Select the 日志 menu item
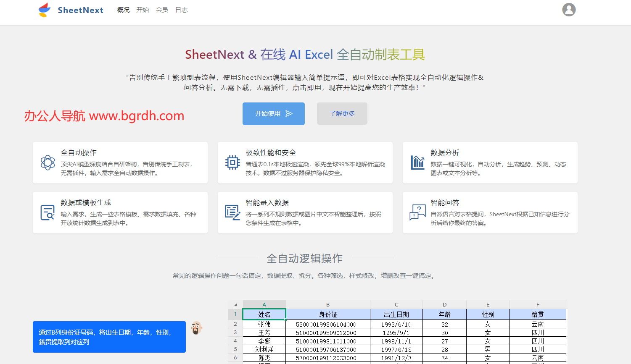Screen dimensions: 631x364 181,10
